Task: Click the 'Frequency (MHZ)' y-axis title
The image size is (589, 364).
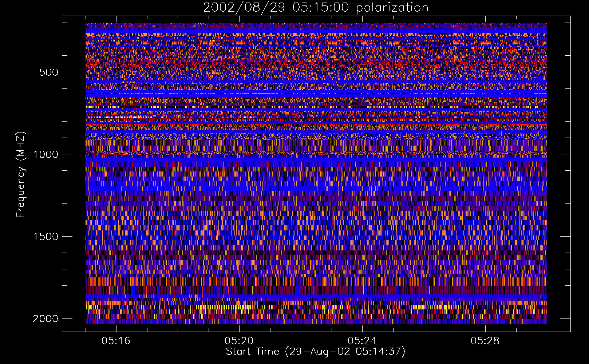Action: click(21, 175)
